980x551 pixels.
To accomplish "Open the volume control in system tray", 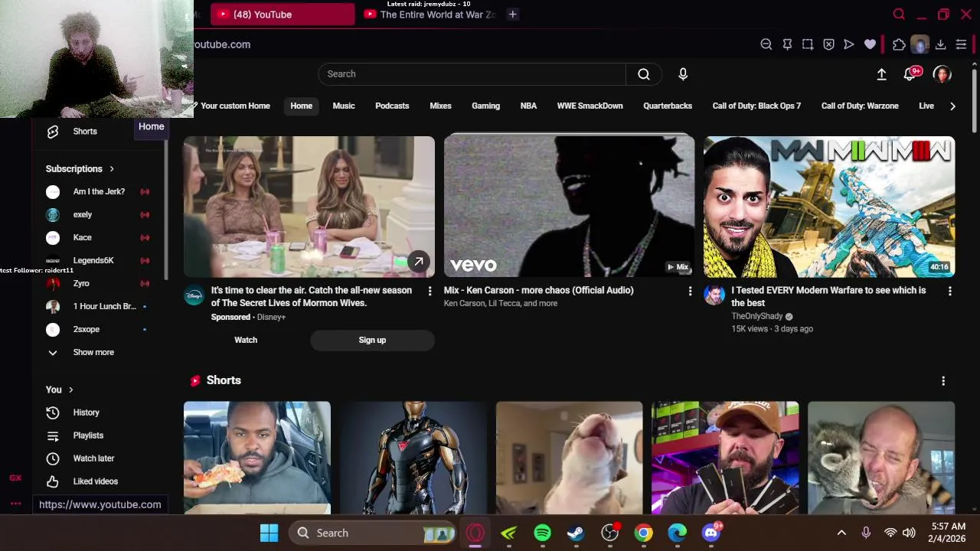I will click(909, 533).
